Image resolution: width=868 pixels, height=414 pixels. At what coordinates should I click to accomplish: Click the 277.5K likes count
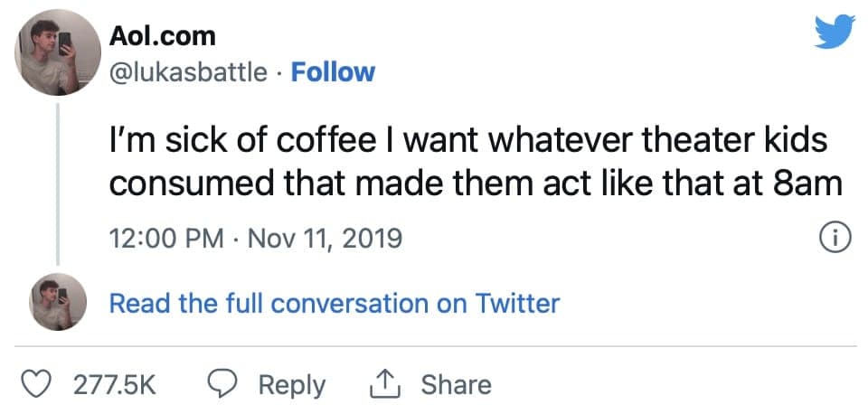click(115, 385)
